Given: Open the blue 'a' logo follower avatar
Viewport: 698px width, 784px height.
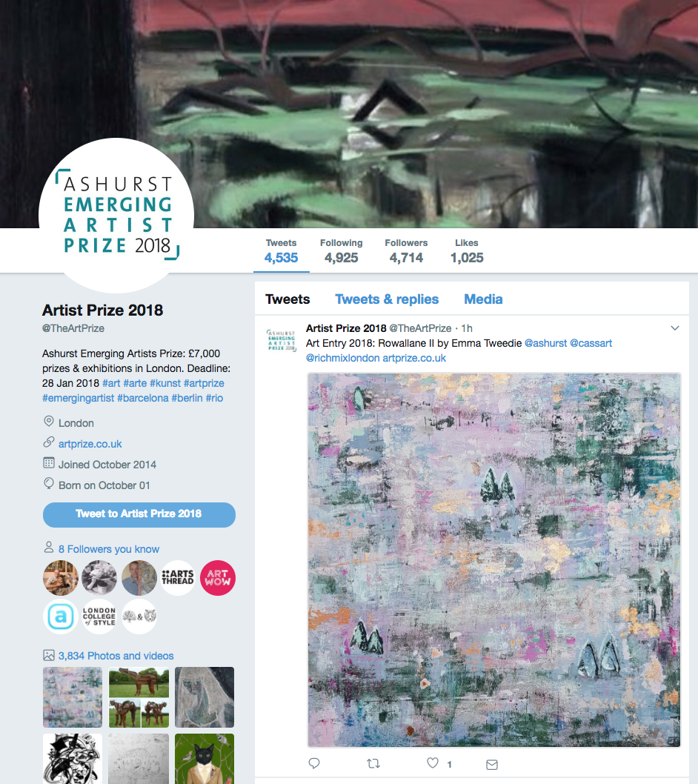Looking at the screenshot, I should (x=61, y=617).
